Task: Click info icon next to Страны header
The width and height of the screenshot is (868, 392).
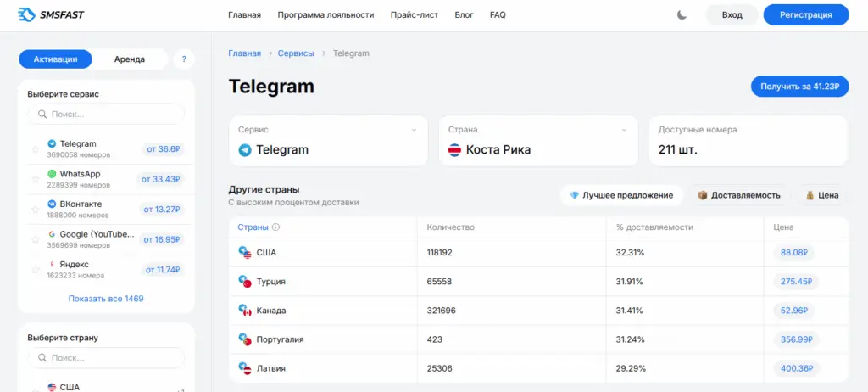Action: 276,227
